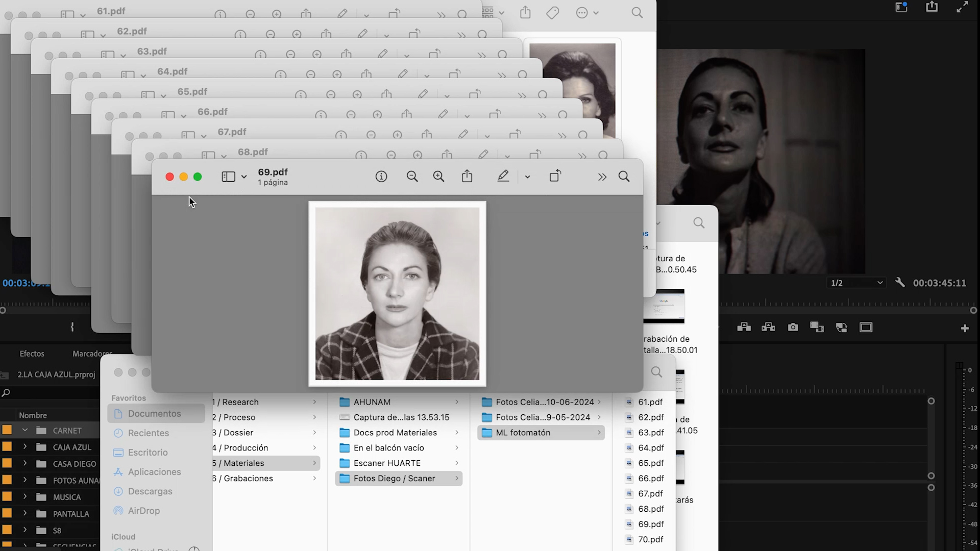Zoom in on the 69.pdf page
The height and width of the screenshot is (551, 980).
tap(438, 177)
